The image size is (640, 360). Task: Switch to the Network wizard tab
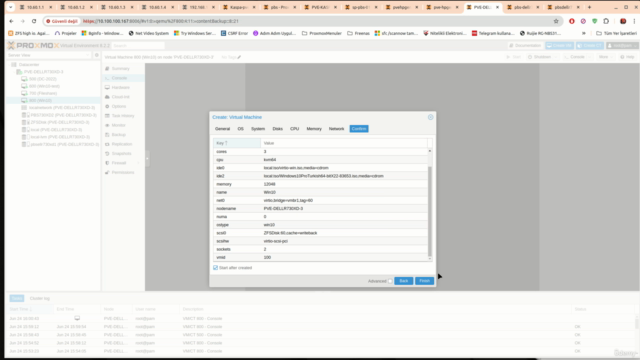coord(336,129)
